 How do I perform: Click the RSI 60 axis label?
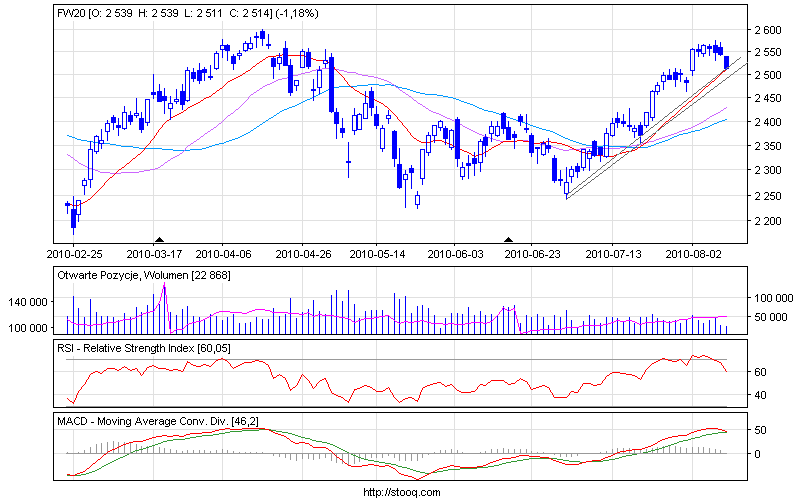click(x=760, y=372)
